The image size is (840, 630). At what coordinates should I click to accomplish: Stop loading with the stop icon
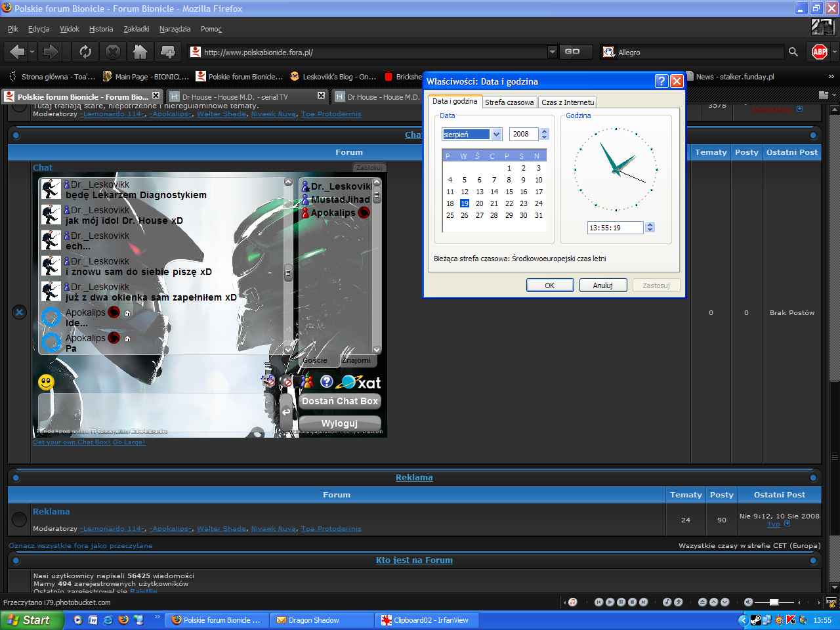[x=113, y=52]
